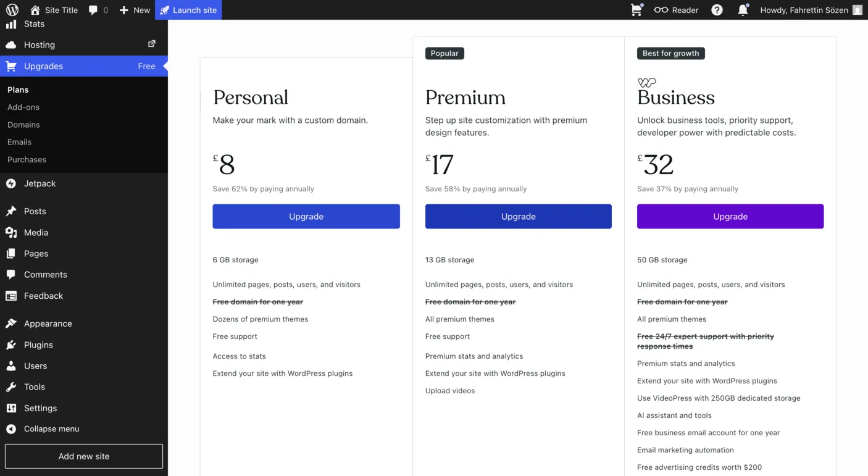The image size is (868, 476).
Task: Open Jetpack from the sidebar icon
Action: [x=10, y=183]
